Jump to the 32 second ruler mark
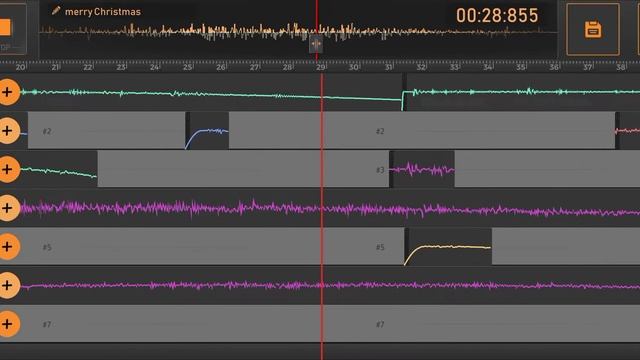This screenshot has height=360, width=640. coord(421,67)
